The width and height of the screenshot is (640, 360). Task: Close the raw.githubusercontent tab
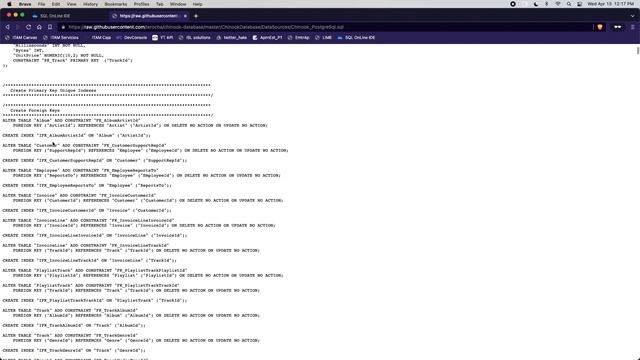pyautogui.click(x=185, y=16)
